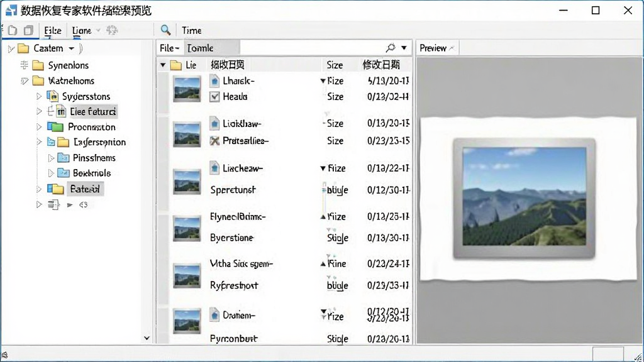Screen dimensions: 644x362
Task: Collapse the "Lie" folder group in file list
Action: click(163, 65)
